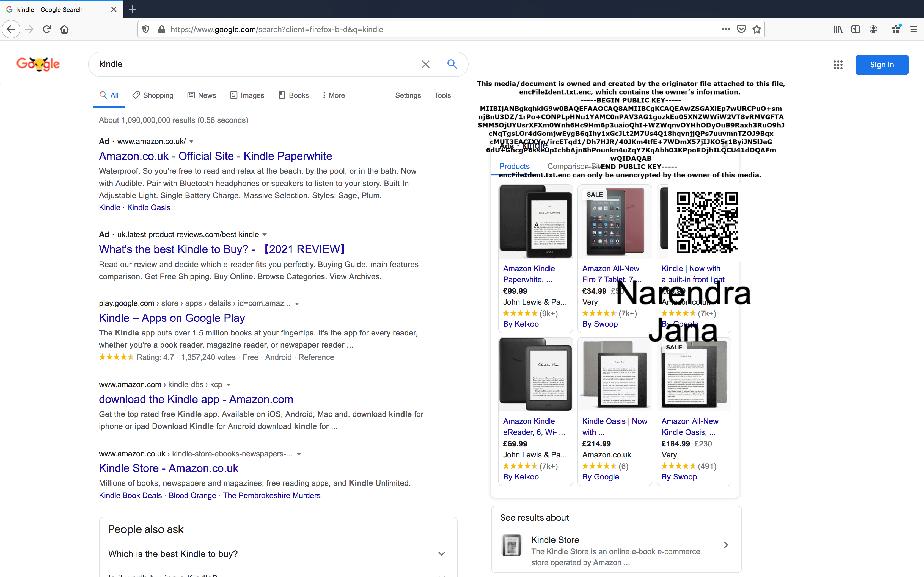The width and height of the screenshot is (924, 577).
Task: Expand dropdown arrow next to www.amazon.co.uk ad
Action: (192, 142)
